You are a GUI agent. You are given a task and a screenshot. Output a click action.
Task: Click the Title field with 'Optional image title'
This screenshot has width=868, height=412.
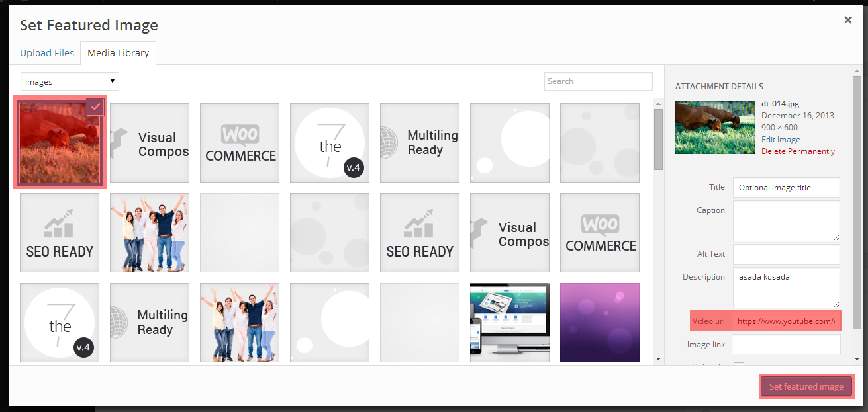point(786,188)
